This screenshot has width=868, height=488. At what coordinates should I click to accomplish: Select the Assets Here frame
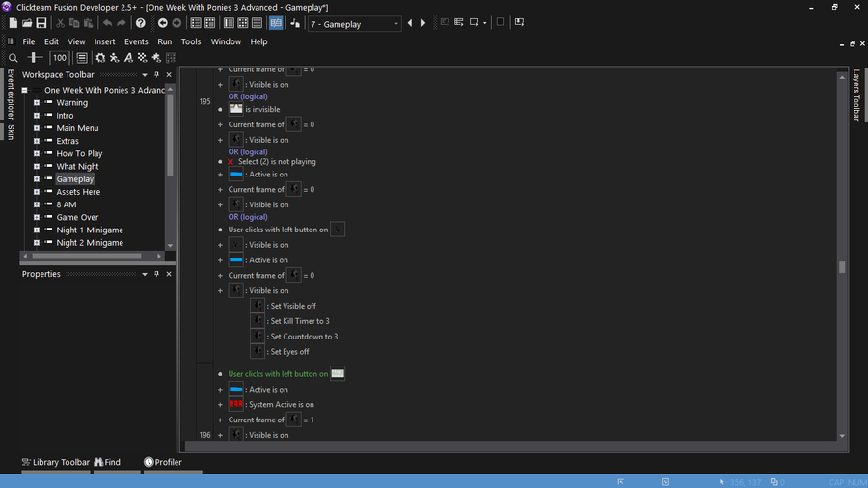coord(78,192)
